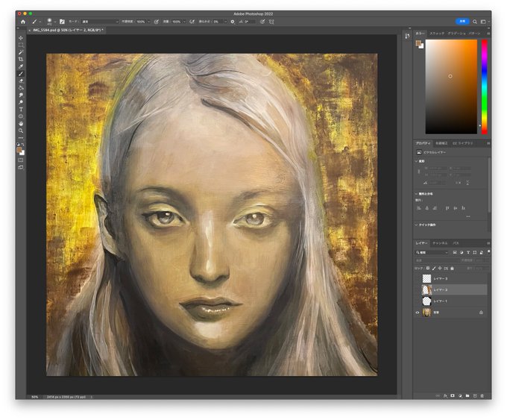Select the Crop tool
Image resolution: width=507 pixels, height=420 pixels.
click(x=21, y=59)
